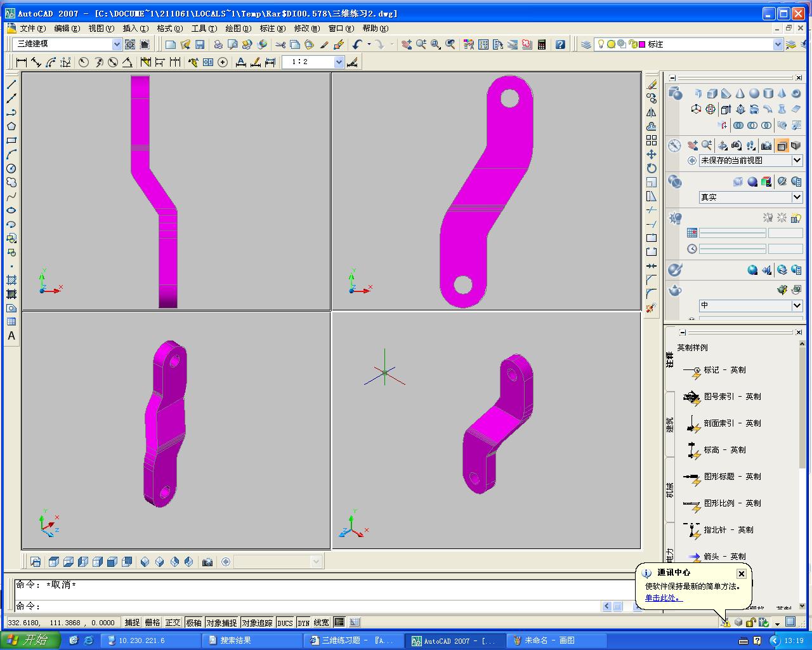
Task: Toggle the 对象追踪 object snap tracking
Action: pyautogui.click(x=257, y=623)
